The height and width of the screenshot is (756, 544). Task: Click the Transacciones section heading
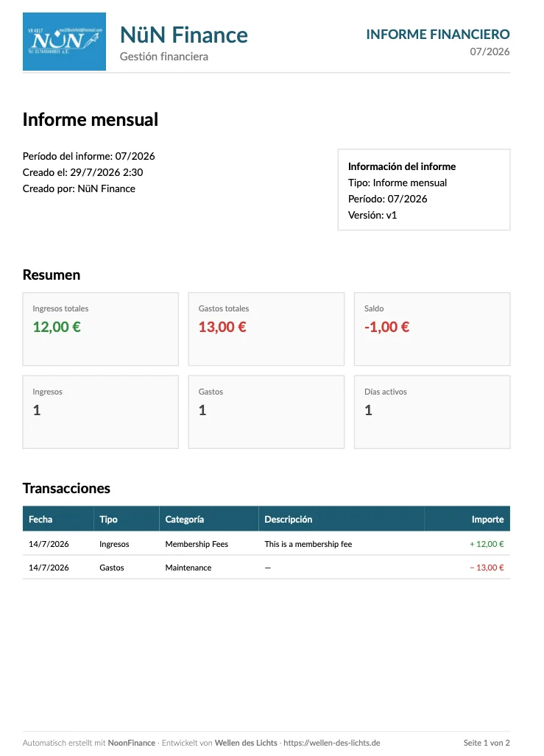pos(66,488)
